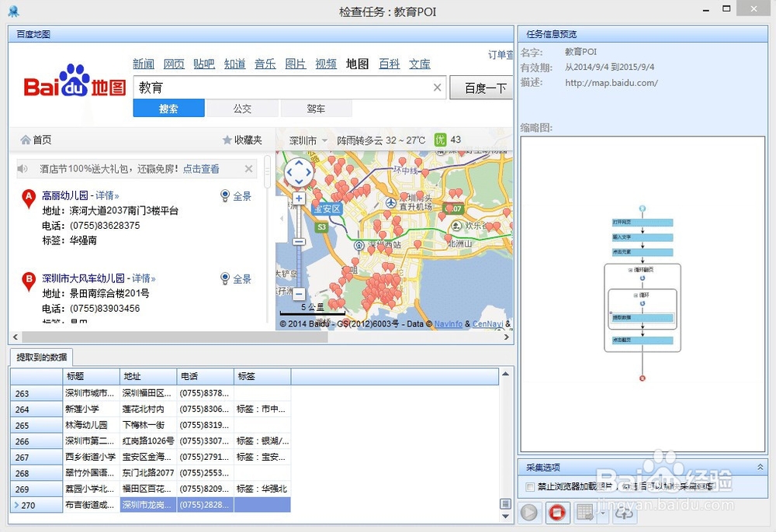Click the 红岗路1026号 address cell
The height and width of the screenshot is (532, 776).
coord(148,440)
